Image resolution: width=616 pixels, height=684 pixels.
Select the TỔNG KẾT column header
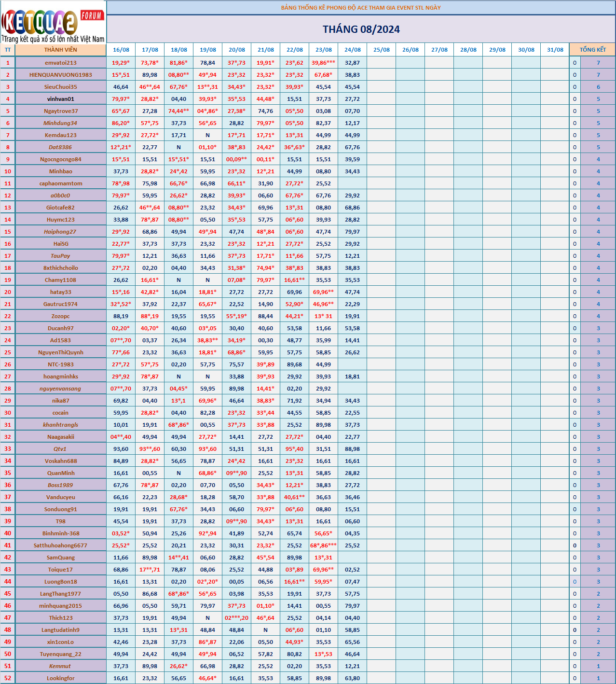[x=592, y=50]
